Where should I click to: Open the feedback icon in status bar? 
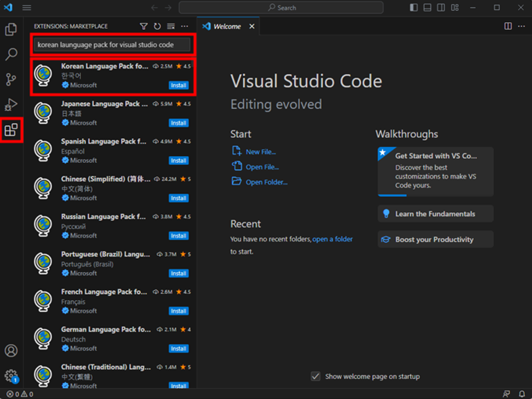[506, 394]
